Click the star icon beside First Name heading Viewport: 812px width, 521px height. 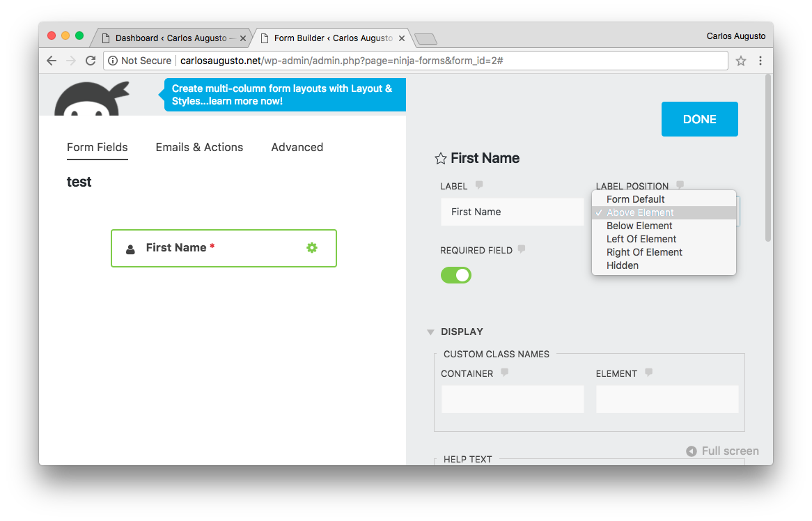pyautogui.click(x=440, y=159)
